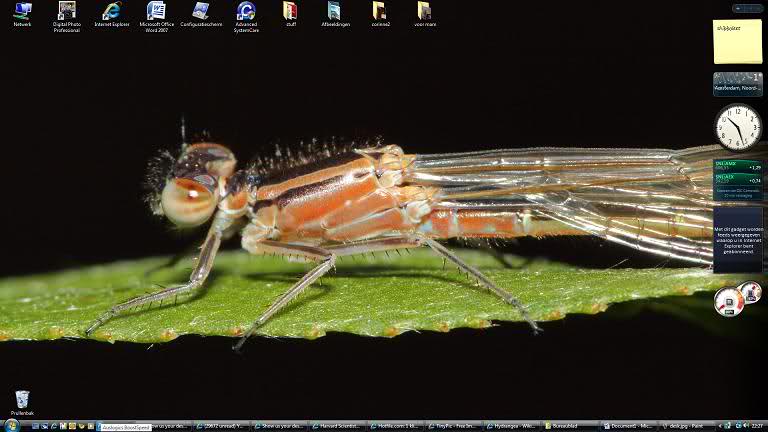The image size is (768, 432).
Task: Switch to the TinyPic taskbar window
Action: click(x=455, y=426)
